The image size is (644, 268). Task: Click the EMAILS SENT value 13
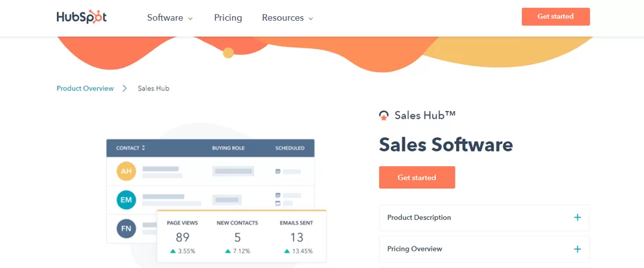[297, 237]
